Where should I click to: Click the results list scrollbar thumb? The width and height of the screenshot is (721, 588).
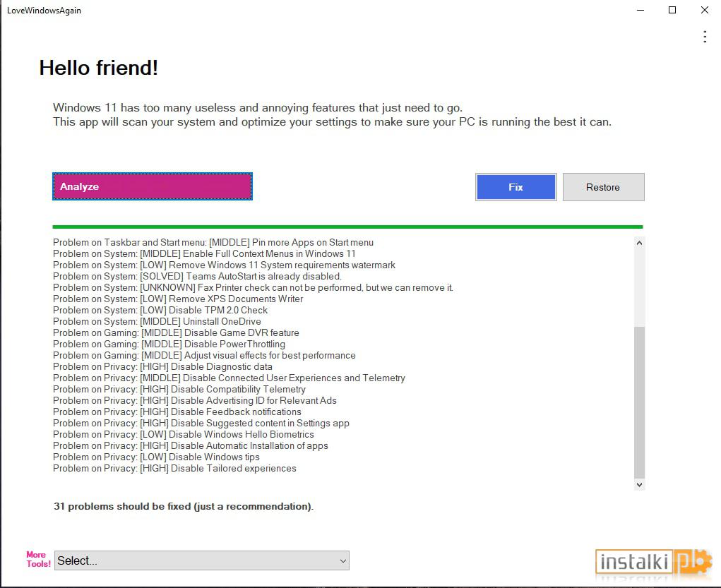639,402
